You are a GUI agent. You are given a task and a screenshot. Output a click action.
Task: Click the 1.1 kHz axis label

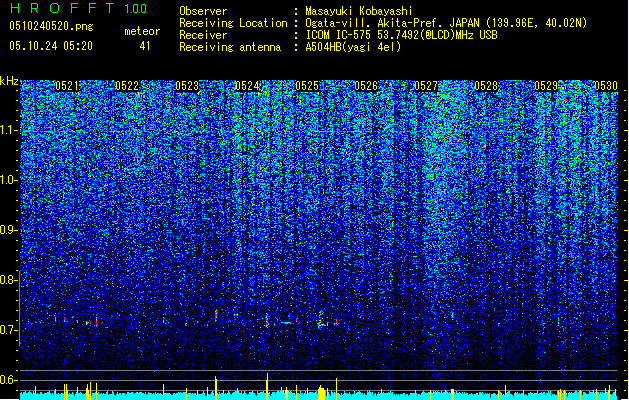coord(8,130)
